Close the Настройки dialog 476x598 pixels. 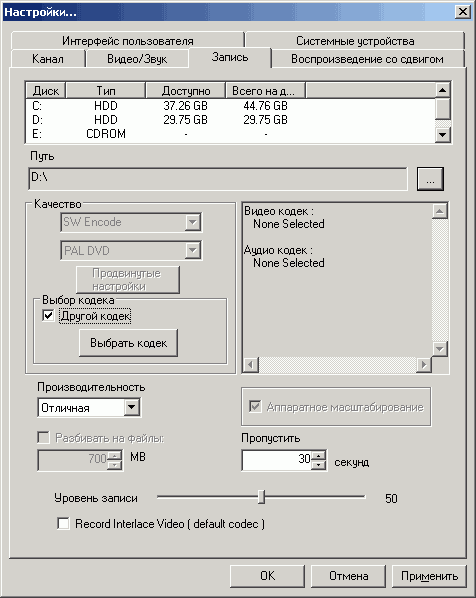pyautogui.click(x=463, y=11)
